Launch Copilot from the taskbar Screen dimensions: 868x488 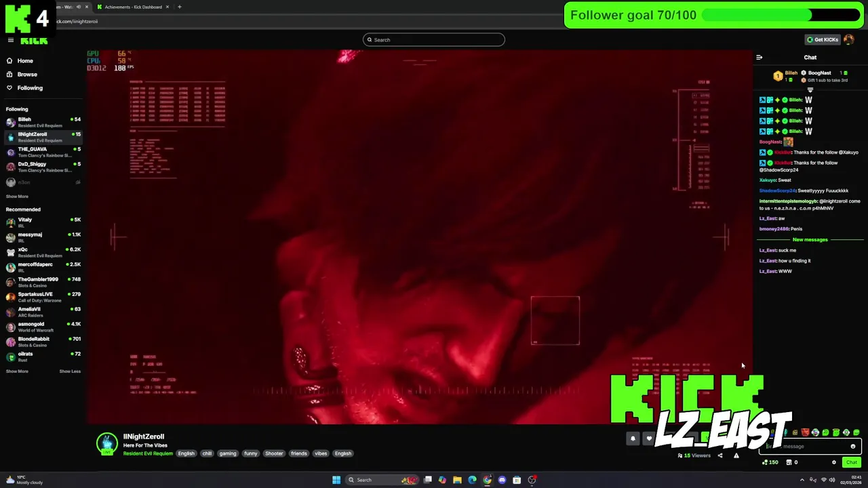tap(442, 480)
